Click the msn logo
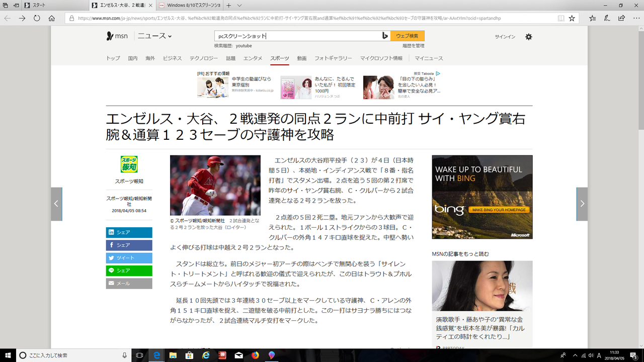The height and width of the screenshot is (362, 644). tap(117, 36)
